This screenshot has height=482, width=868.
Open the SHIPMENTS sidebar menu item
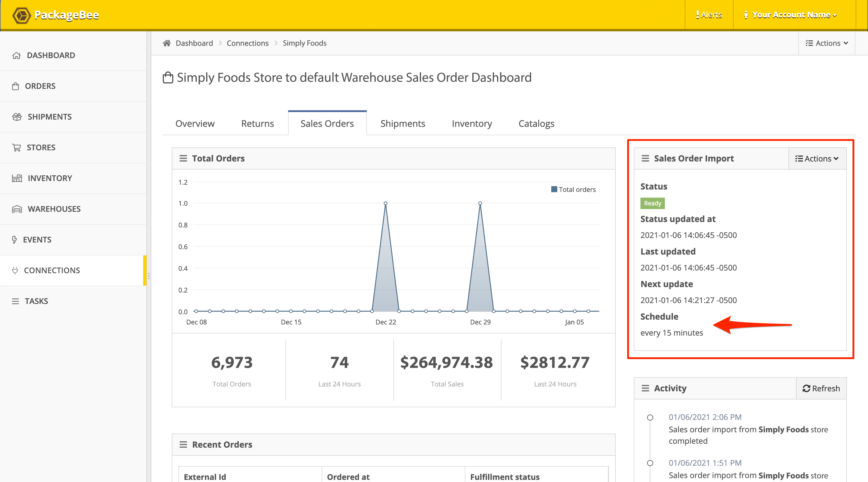(x=73, y=117)
